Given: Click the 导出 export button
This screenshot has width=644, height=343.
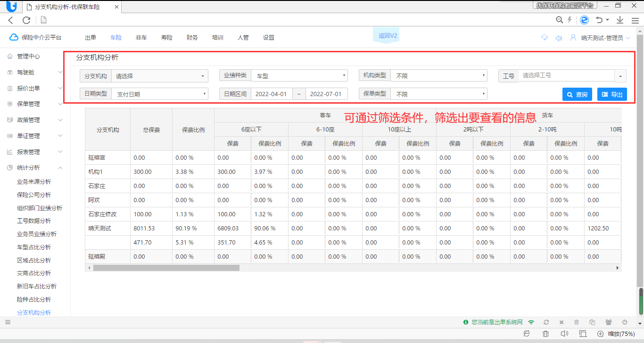Looking at the screenshot, I should 612,94.
